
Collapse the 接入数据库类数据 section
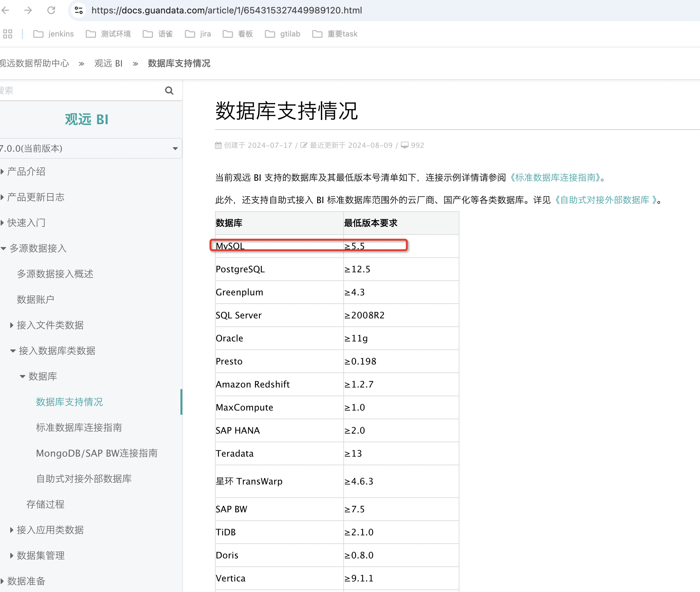coord(53,351)
